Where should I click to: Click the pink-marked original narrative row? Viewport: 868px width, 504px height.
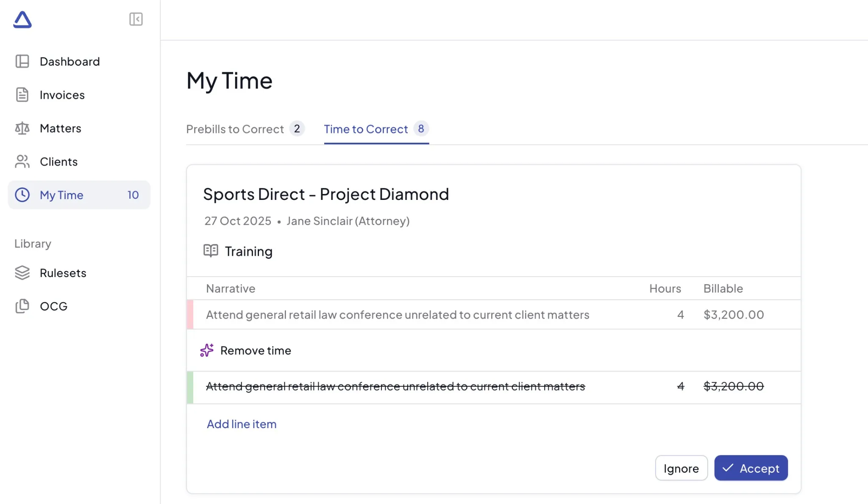[x=397, y=315]
